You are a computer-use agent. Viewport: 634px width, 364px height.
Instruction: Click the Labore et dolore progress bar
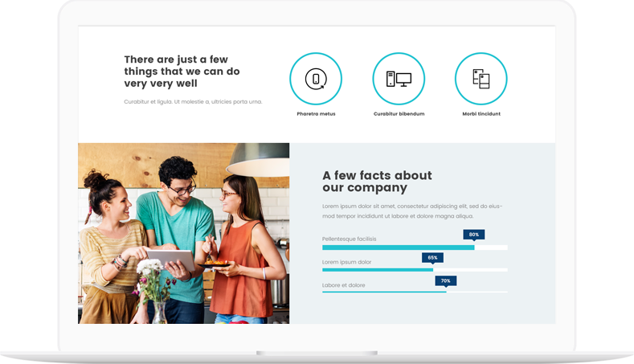tap(414, 292)
